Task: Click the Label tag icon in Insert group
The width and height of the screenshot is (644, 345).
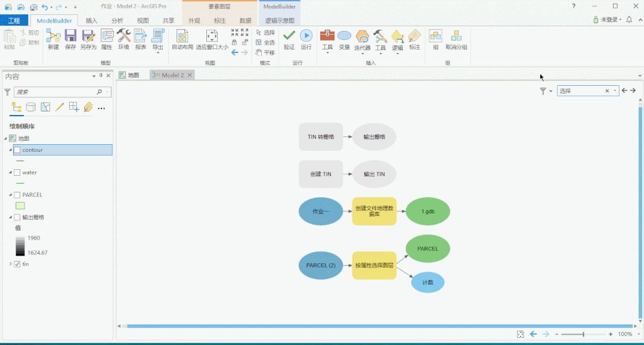Action: point(414,36)
